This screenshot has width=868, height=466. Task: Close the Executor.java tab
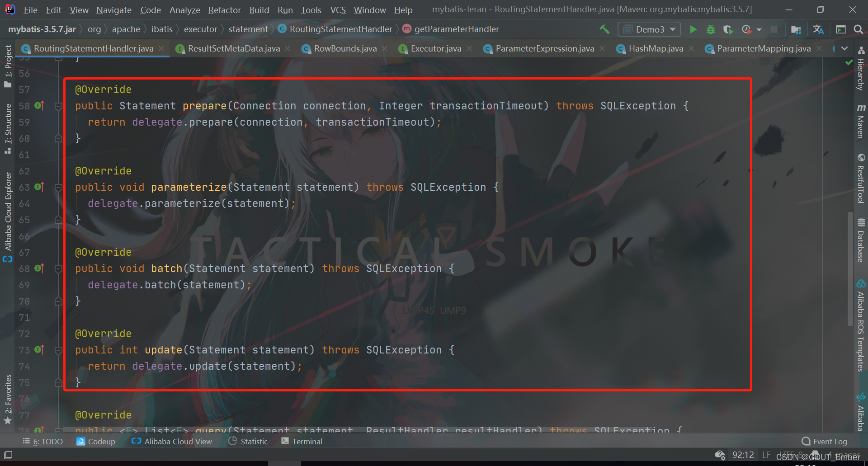[469, 48]
